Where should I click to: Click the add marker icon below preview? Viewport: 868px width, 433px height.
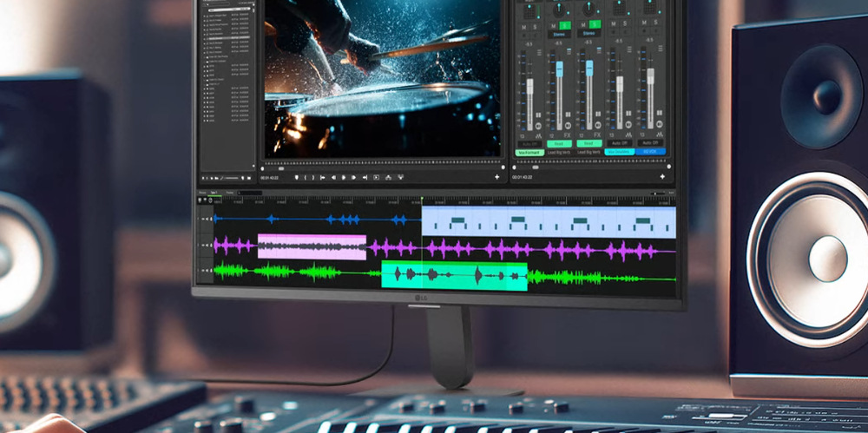(x=297, y=177)
